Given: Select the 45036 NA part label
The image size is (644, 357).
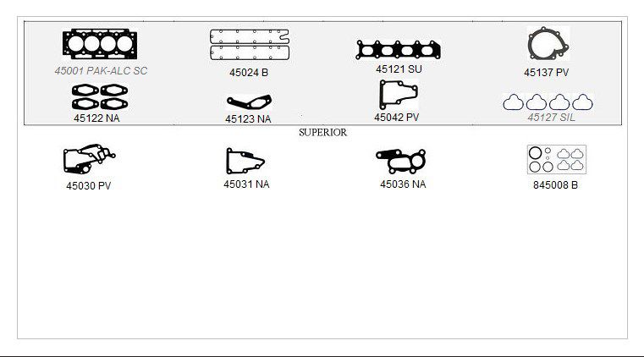Looking at the screenshot, I should click(x=403, y=184).
